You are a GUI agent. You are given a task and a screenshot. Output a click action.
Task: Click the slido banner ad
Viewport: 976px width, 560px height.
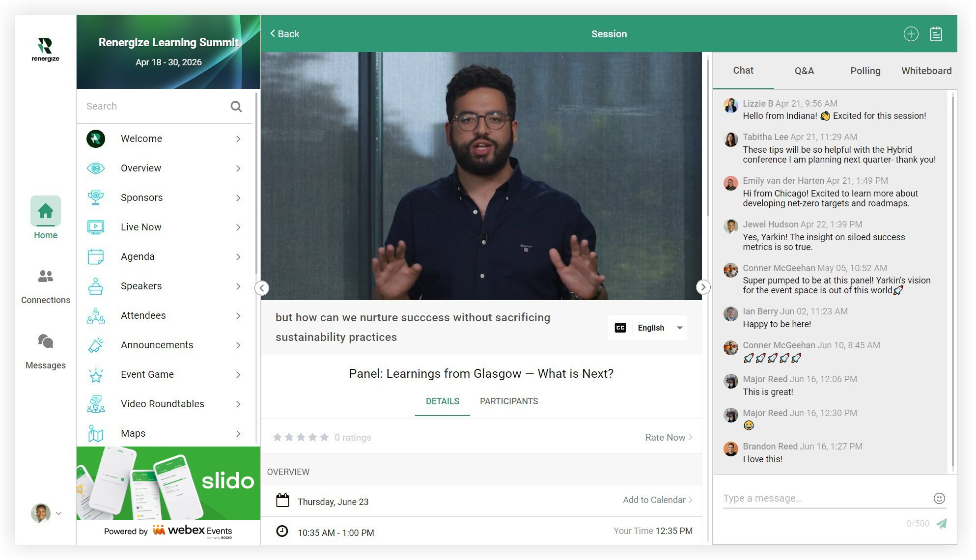click(x=168, y=483)
